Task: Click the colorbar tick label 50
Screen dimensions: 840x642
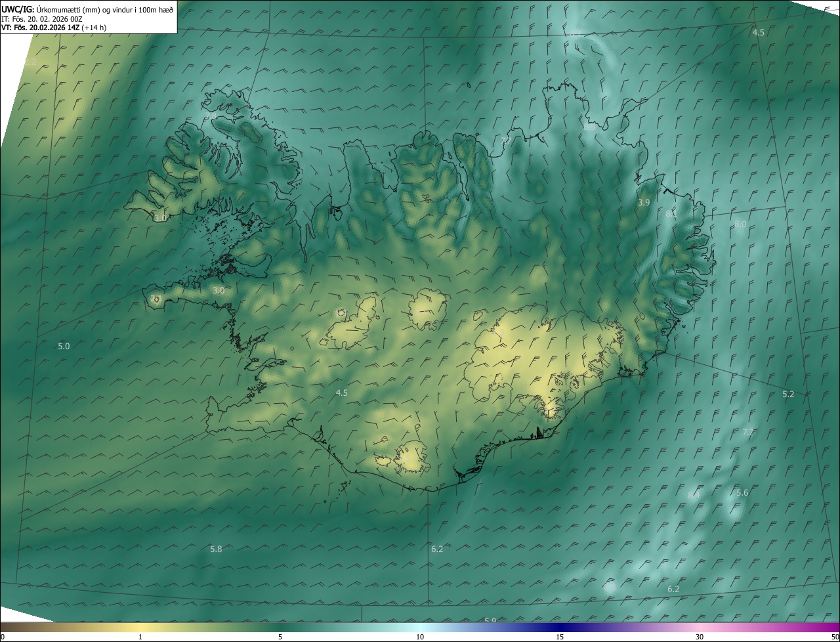Action: 835,637
